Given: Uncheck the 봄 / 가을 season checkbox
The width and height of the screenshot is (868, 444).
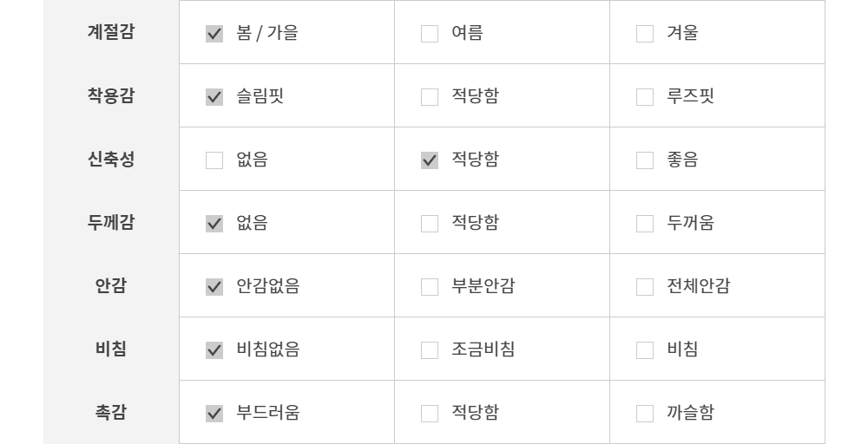Looking at the screenshot, I should [x=214, y=35].
